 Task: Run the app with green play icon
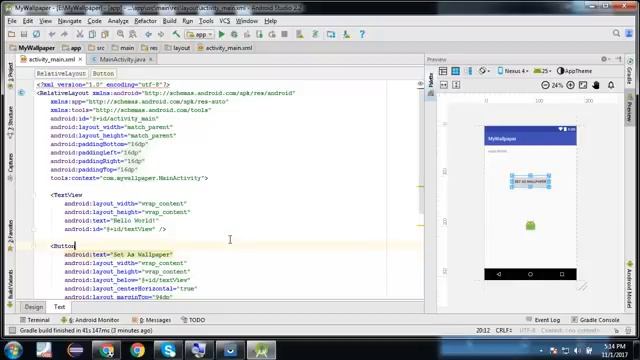point(222,34)
